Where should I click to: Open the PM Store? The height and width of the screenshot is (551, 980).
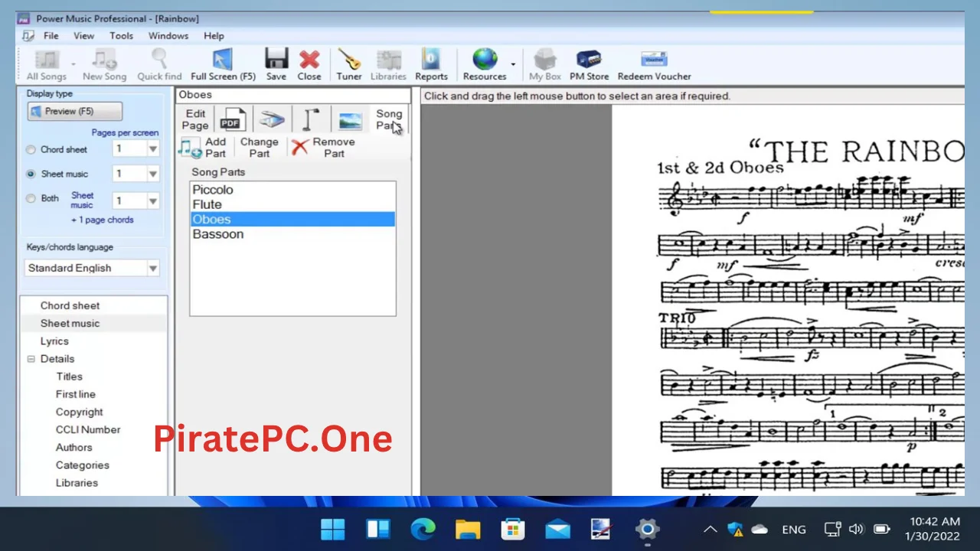click(x=589, y=65)
